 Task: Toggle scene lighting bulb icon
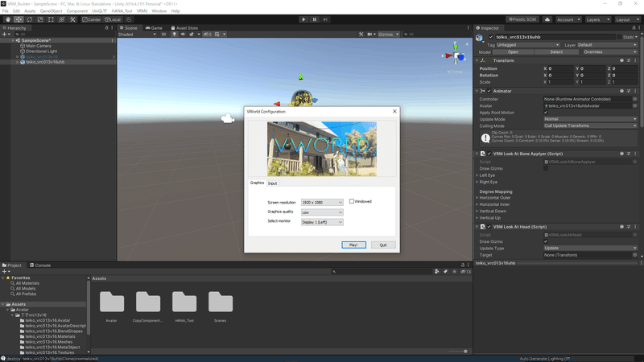175,34
